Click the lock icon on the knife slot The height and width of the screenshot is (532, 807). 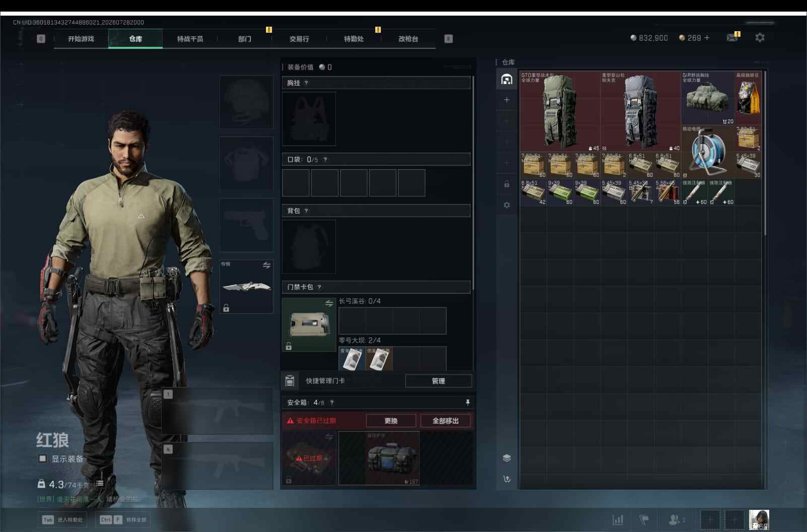(226, 308)
